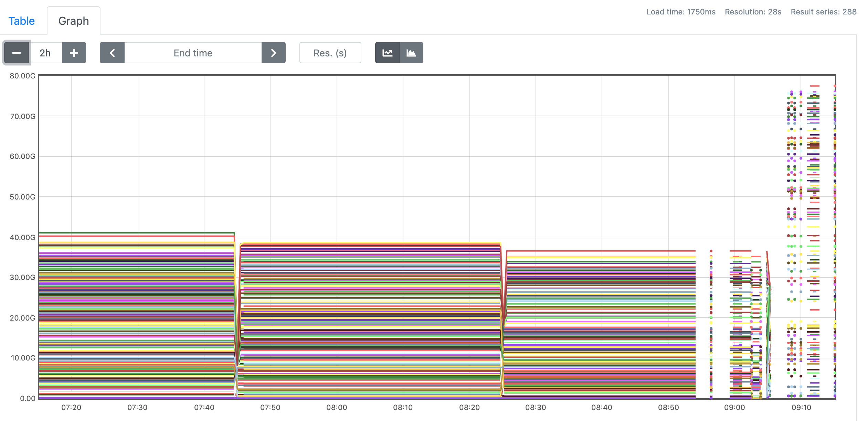Image resolution: width=868 pixels, height=421 pixels.
Task: Click the Load time: 1750ms text
Action: point(681,12)
